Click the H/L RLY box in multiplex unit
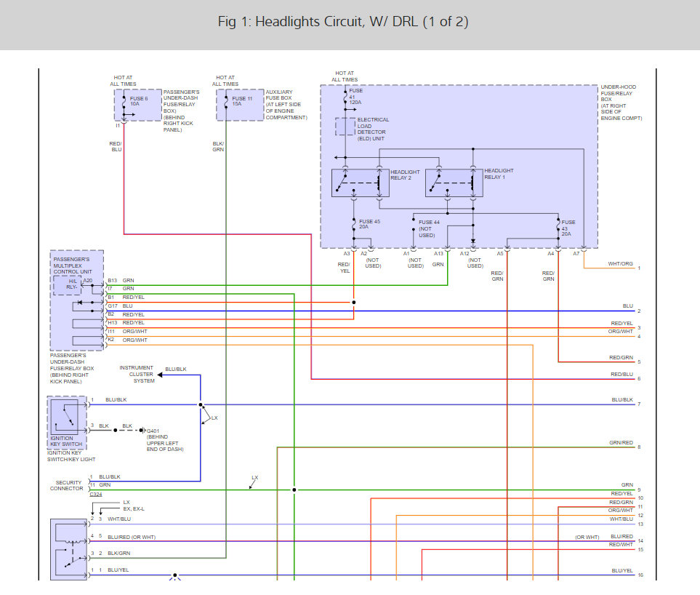700x595 pixels. [x=68, y=285]
